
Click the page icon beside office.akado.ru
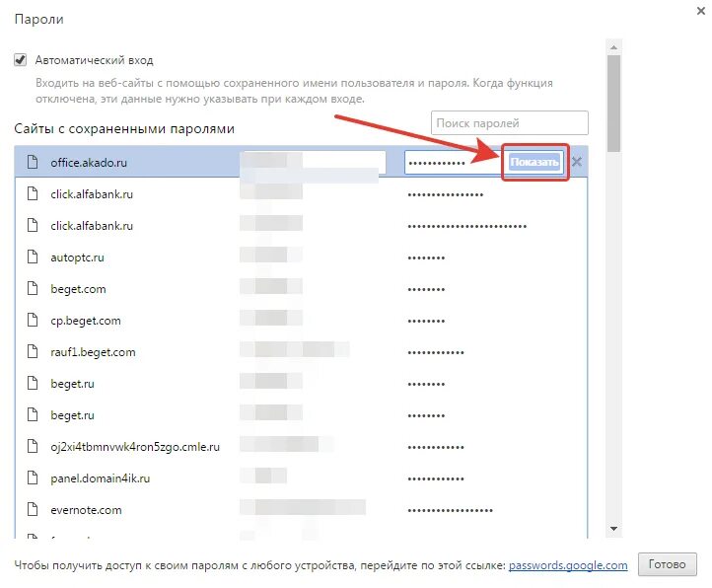(33, 162)
